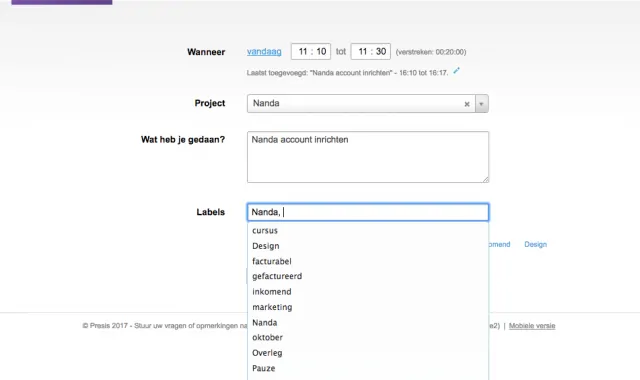Click the pencil edit icon after last entry
The image size is (640, 380).
point(456,71)
